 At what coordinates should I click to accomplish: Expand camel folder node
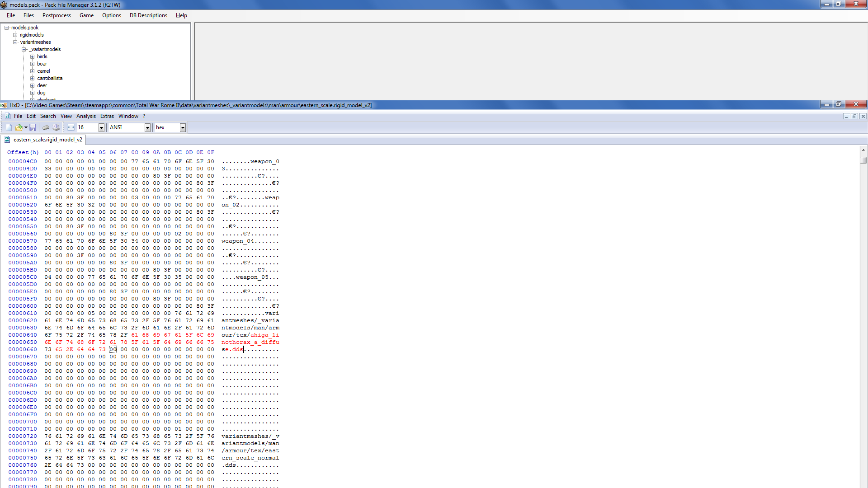pos(32,71)
